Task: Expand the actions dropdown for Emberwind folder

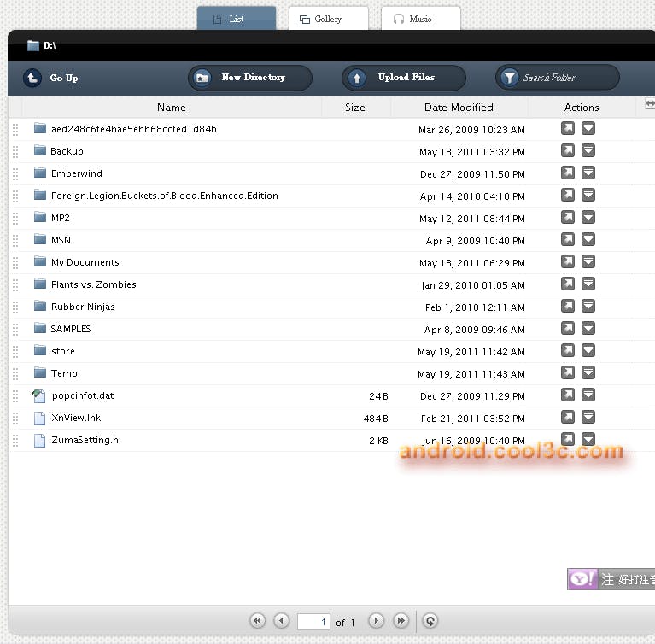Action: tap(588, 173)
